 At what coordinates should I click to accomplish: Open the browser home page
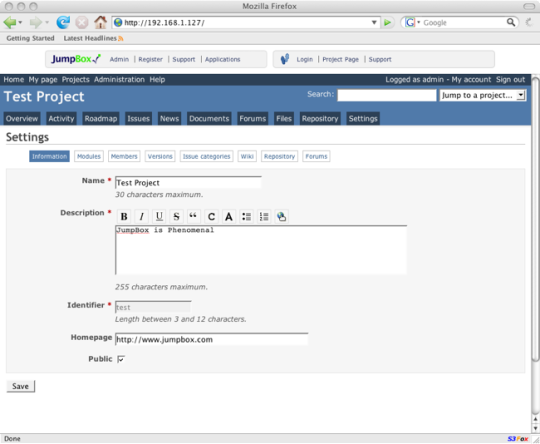click(x=101, y=22)
